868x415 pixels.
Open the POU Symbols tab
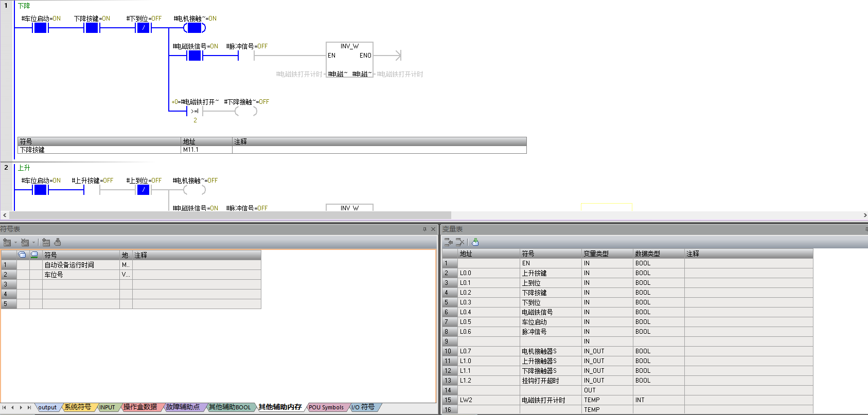pos(326,407)
